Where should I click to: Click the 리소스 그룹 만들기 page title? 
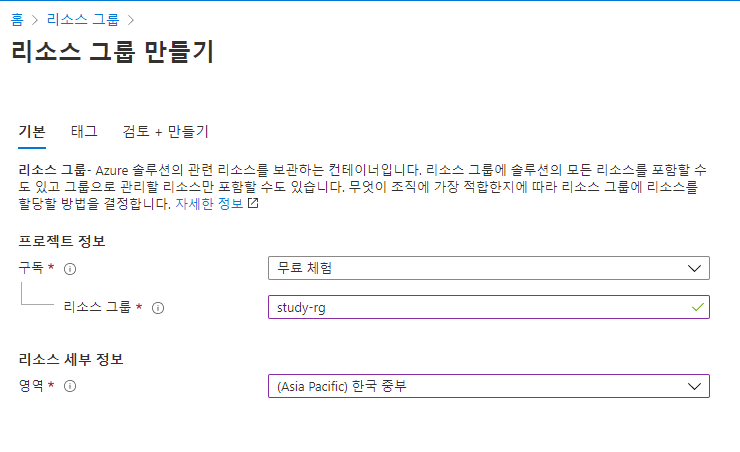[112, 51]
